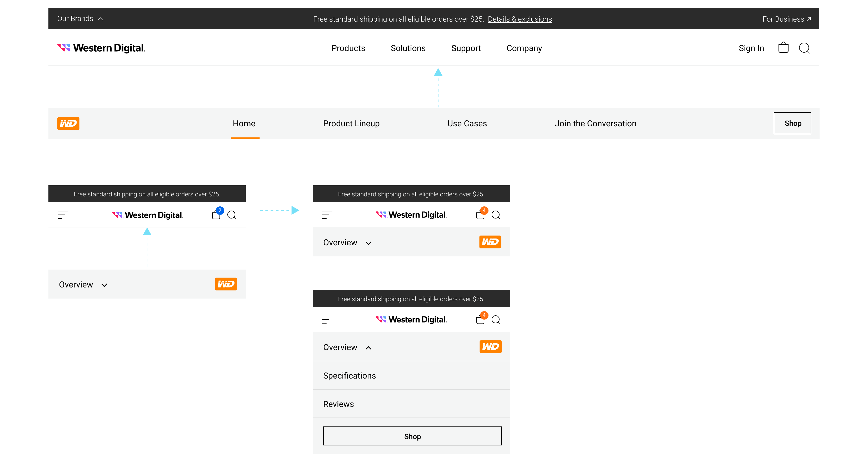Switch to Product Lineup tab
Viewport: 868px width, 467px height.
pos(351,123)
